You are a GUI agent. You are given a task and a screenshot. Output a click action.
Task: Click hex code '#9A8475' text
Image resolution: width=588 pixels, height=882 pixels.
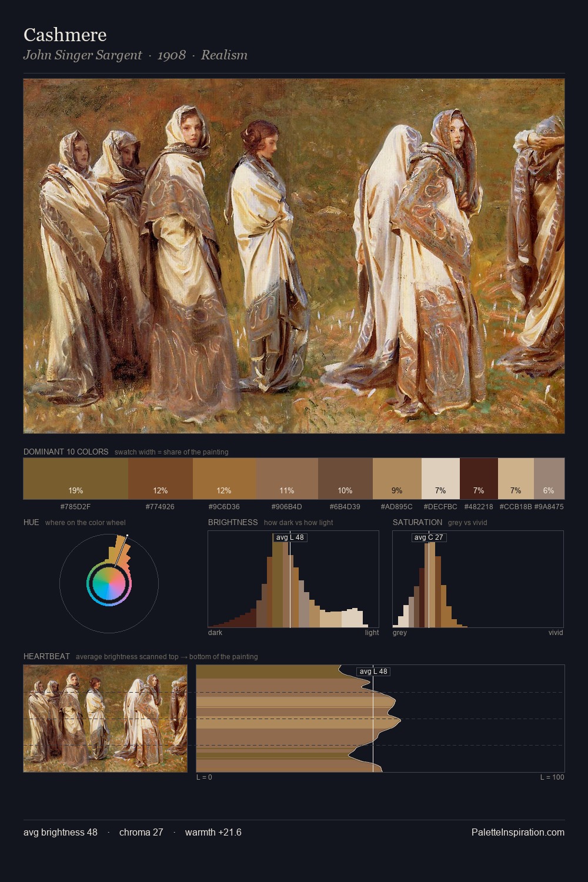pyautogui.click(x=549, y=507)
